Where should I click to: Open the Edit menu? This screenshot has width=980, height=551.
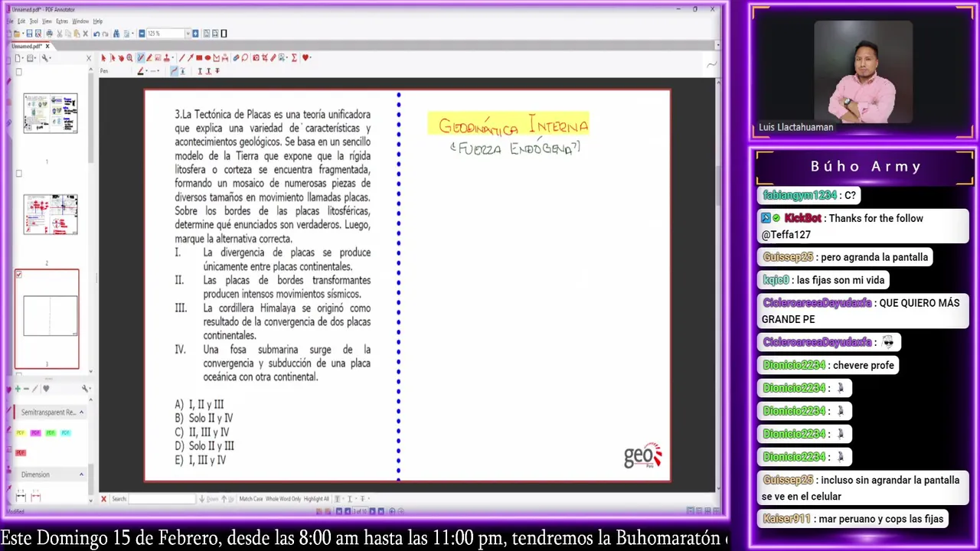tap(21, 21)
